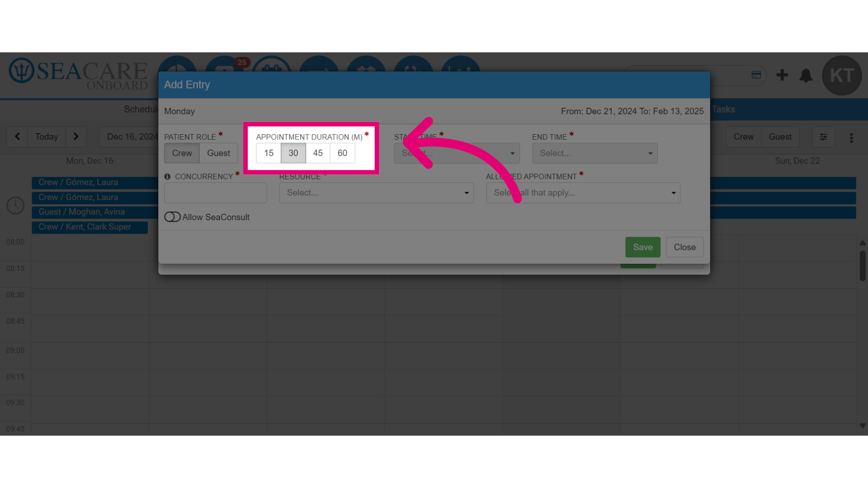Open Crew / Kent, Clark Super event

(x=90, y=227)
